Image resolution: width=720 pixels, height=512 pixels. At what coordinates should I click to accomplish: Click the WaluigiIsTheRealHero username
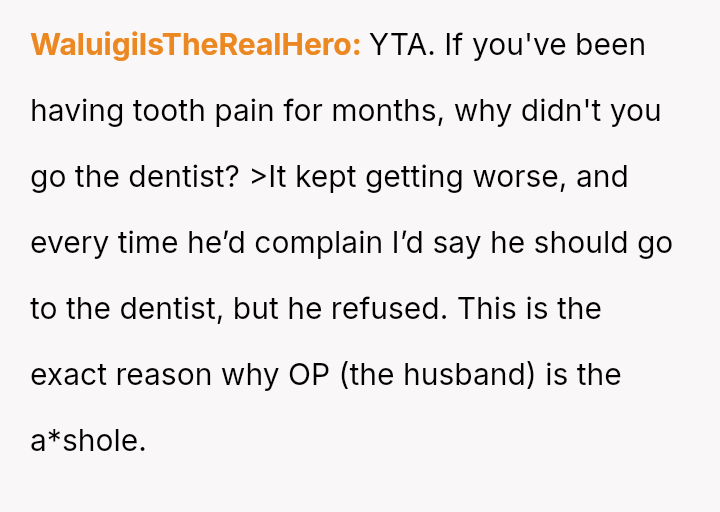coord(196,46)
